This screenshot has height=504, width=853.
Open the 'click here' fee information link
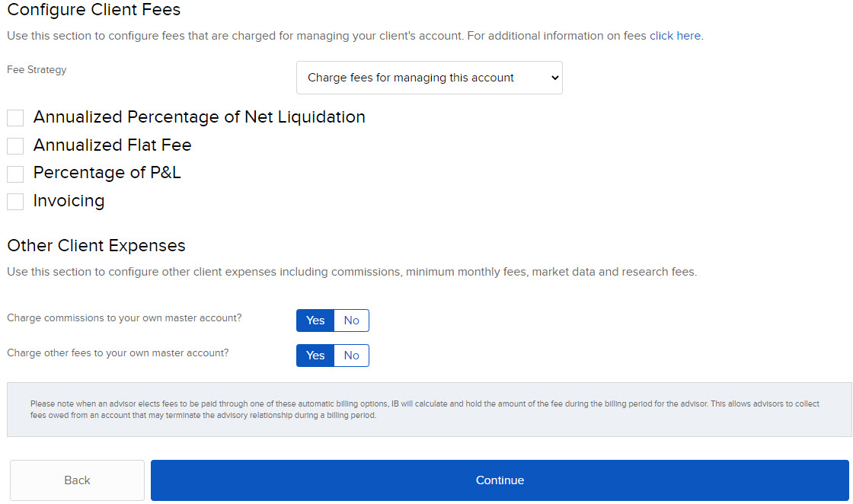pos(675,36)
